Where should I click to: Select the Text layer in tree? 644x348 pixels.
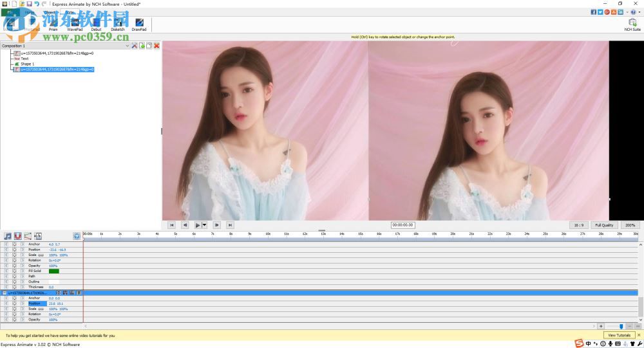[24, 59]
